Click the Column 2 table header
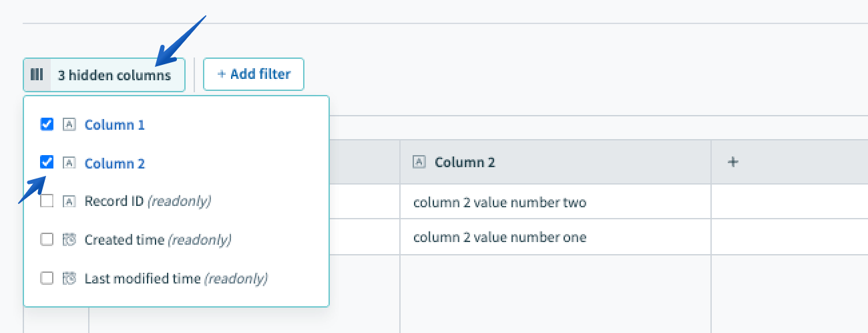The height and width of the screenshot is (333, 868). 554,162
